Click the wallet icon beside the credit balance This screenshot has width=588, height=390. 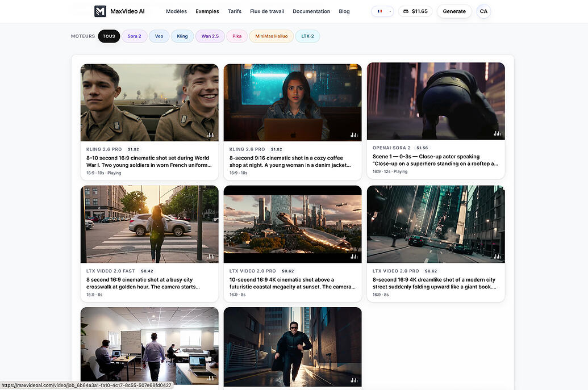[405, 10]
